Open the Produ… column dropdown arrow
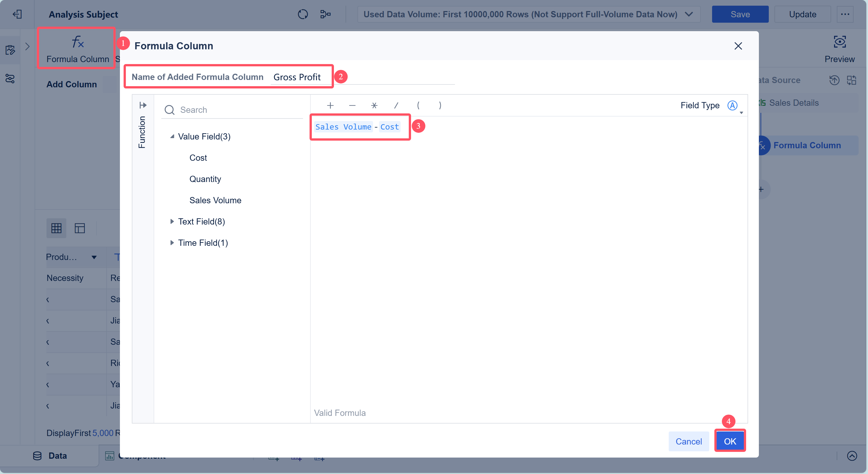Screen dimensions: 868x474 tap(94, 257)
